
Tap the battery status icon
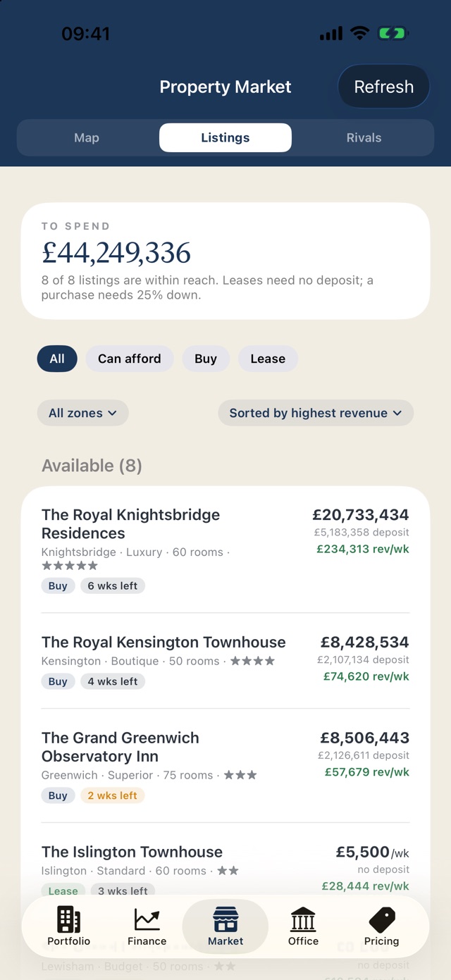[x=393, y=33]
